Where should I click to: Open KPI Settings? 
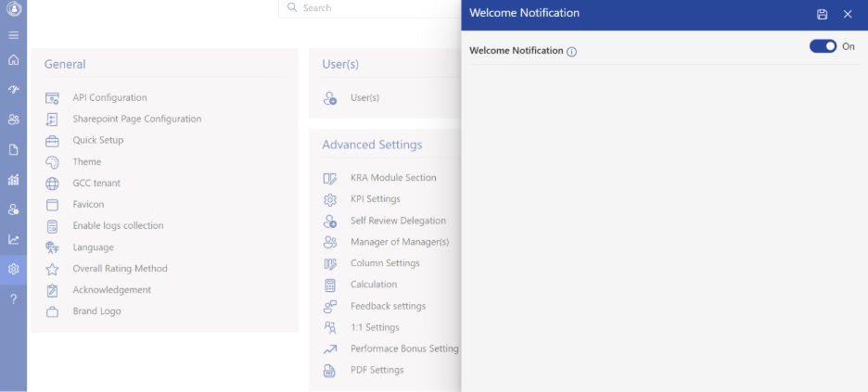[376, 198]
